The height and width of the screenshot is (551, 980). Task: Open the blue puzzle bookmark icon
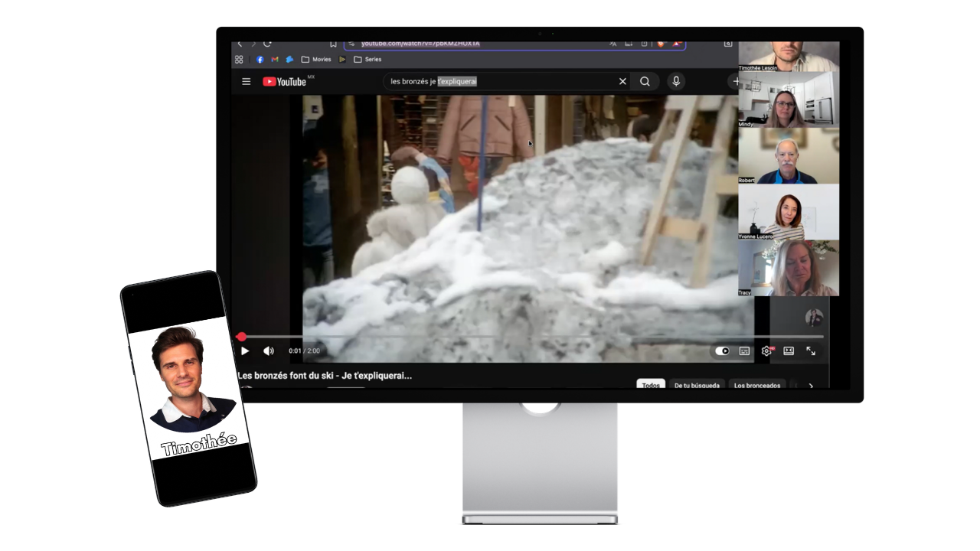pyautogui.click(x=289, y=59)
